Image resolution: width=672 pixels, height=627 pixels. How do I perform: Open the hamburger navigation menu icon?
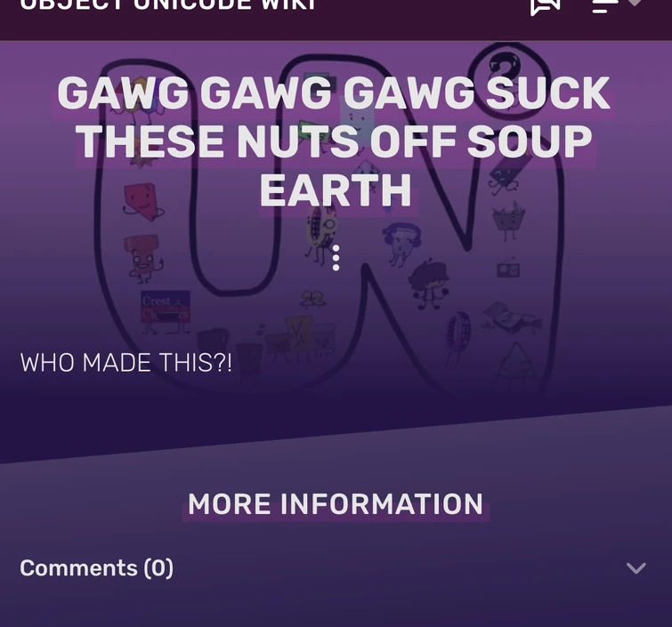[604, 6]
